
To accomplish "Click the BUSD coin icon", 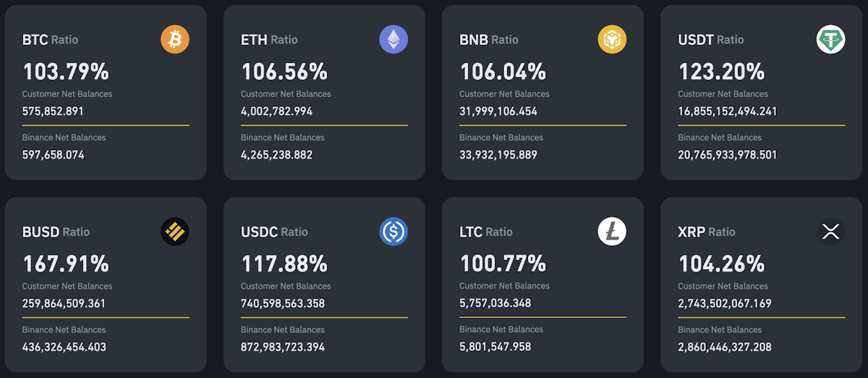I will pyautogui.click(x=175, y=232).
